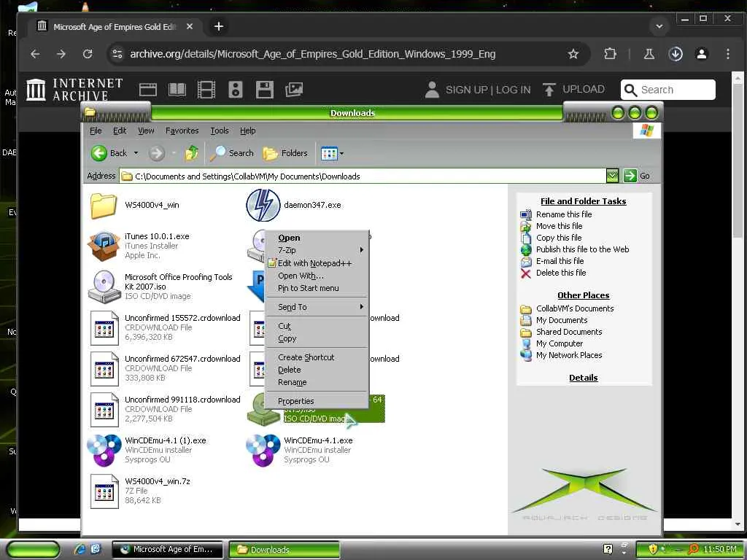Open the Archive audio speaker icon
The width and height of the screenshot is (747, 560).
(x=236, y=90)
